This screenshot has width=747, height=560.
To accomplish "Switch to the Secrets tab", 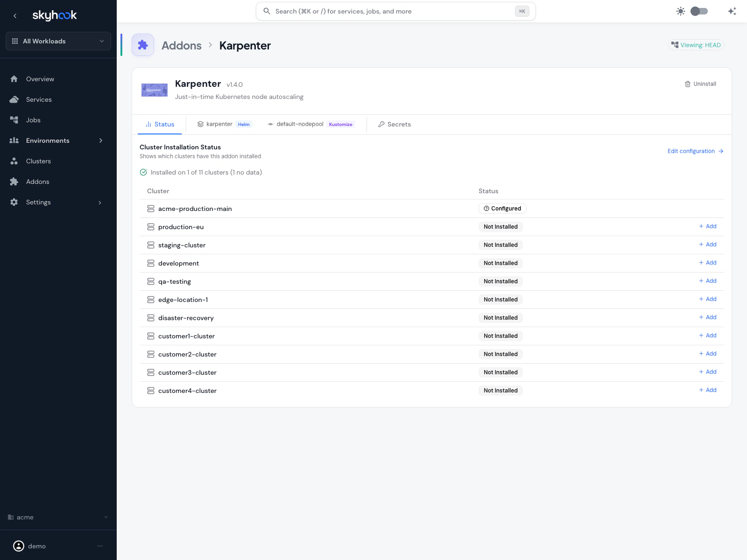I will pyautogui.click(x=395, y=124).
